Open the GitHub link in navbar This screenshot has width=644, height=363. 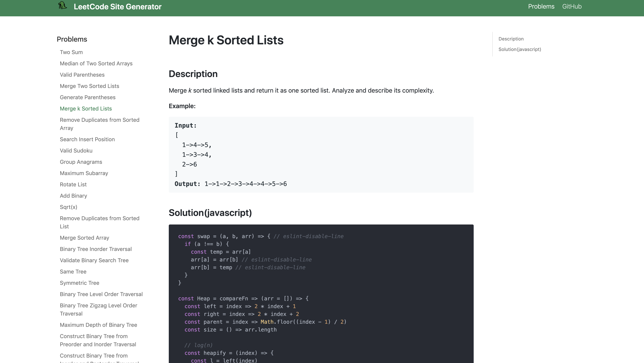coord(572,7)
